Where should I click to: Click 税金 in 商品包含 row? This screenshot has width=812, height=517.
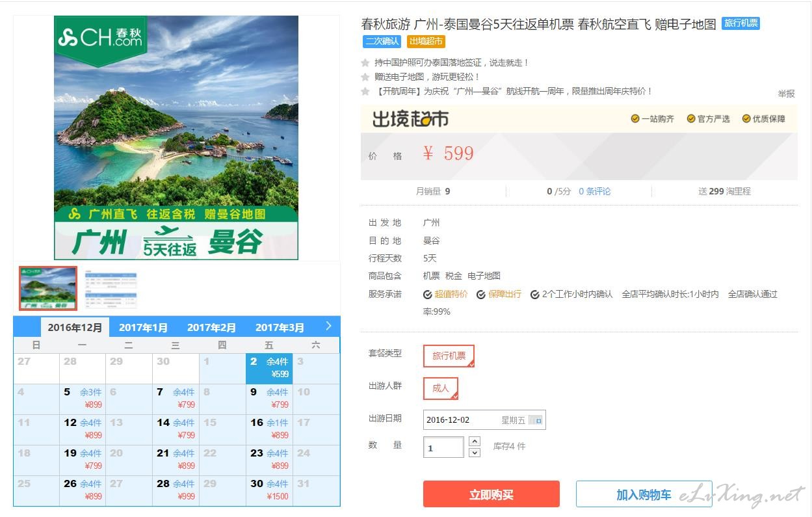pyautogui.click(x=454, y=276)
